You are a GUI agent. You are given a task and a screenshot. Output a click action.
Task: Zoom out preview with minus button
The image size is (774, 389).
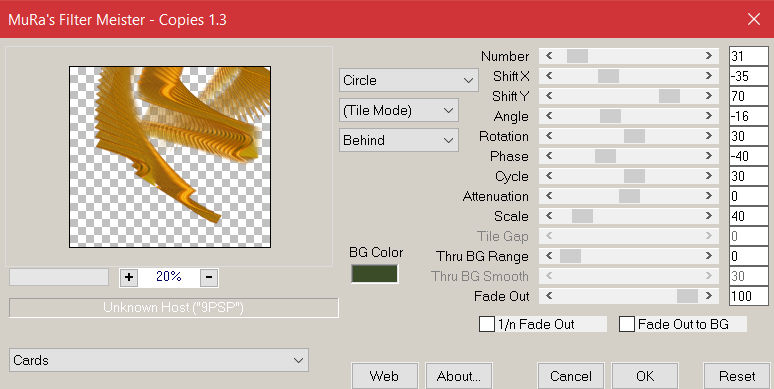click(209, 277)
